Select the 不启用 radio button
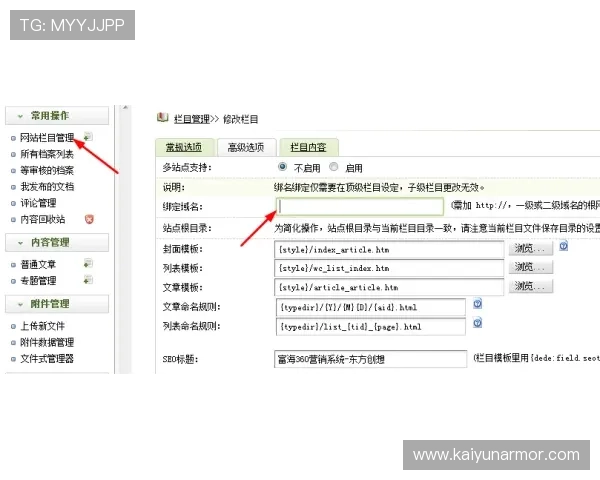The width and height of the screenshot is (600, 480). 282,167
